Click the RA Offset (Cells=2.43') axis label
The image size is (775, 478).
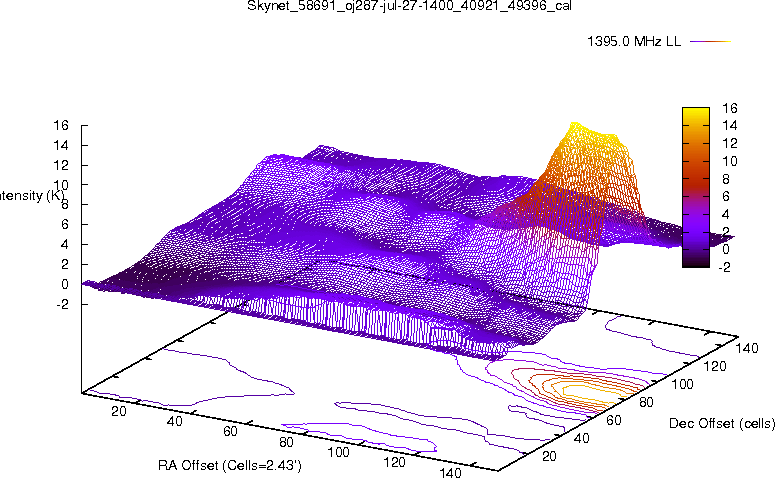point(230,465)
